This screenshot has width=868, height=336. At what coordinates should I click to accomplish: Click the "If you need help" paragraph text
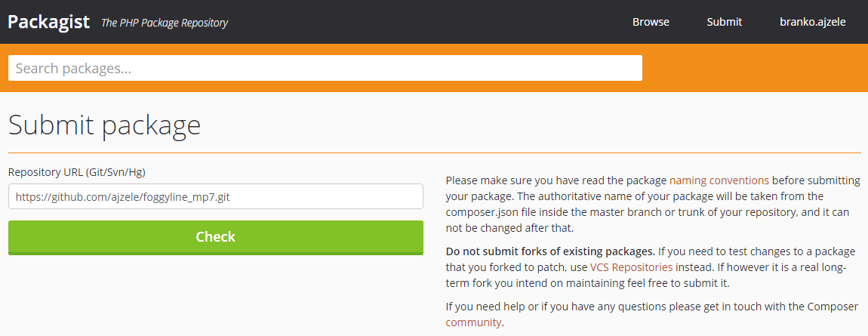[x=652, y=314]
